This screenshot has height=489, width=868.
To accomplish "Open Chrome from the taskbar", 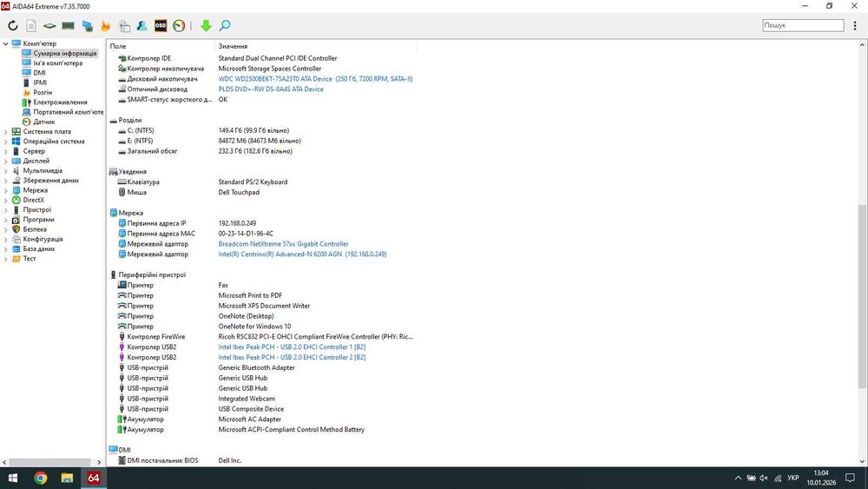I will click(41, 478).
